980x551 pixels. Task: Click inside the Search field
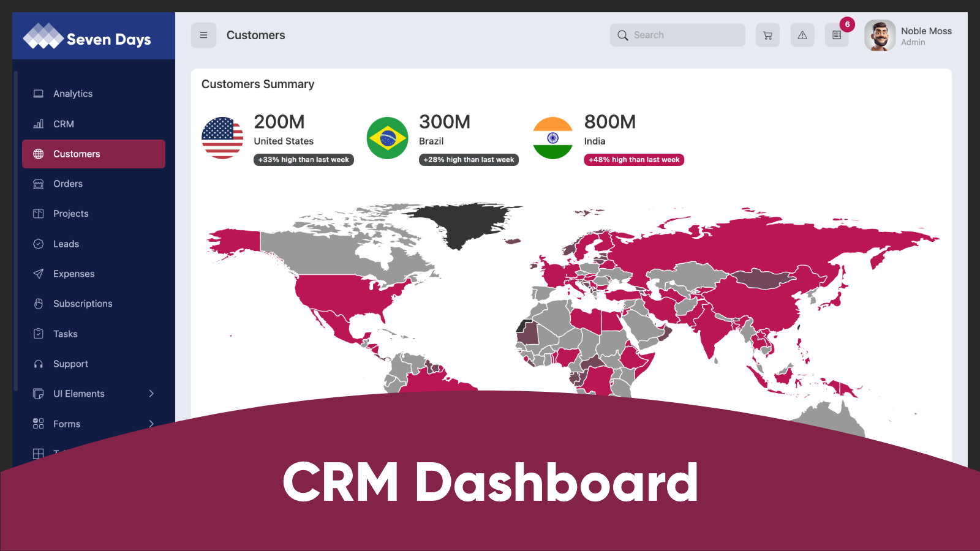click(677, 35)
